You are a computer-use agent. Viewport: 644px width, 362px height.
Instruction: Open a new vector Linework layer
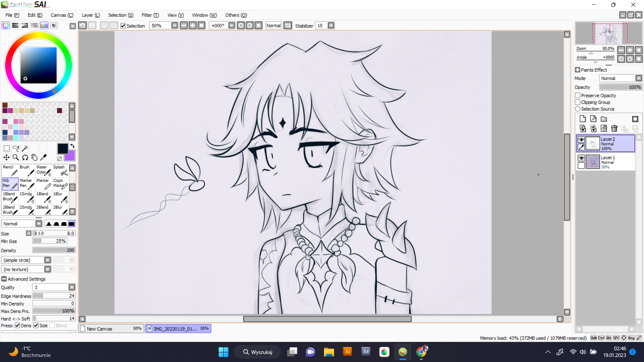coord(593,119)
